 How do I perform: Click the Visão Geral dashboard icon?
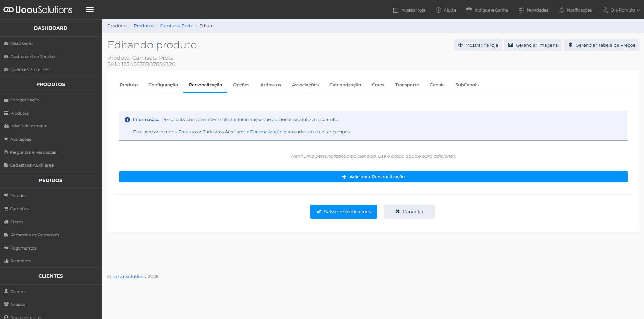[x=6, y=43]
